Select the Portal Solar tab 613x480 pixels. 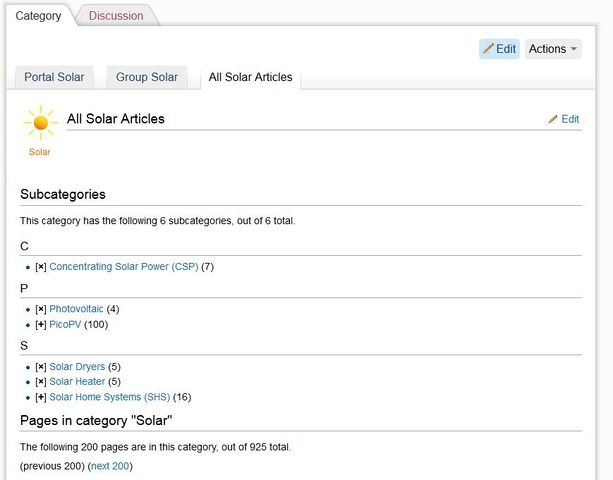[54, 77]
